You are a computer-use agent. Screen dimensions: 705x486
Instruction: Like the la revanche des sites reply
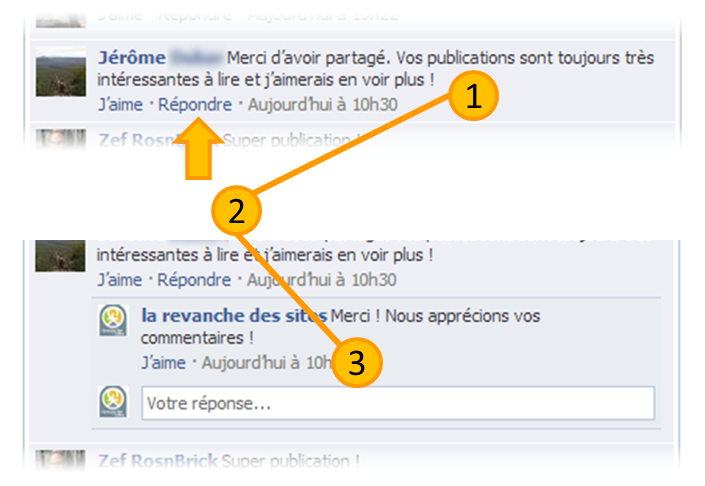[163, 362]
